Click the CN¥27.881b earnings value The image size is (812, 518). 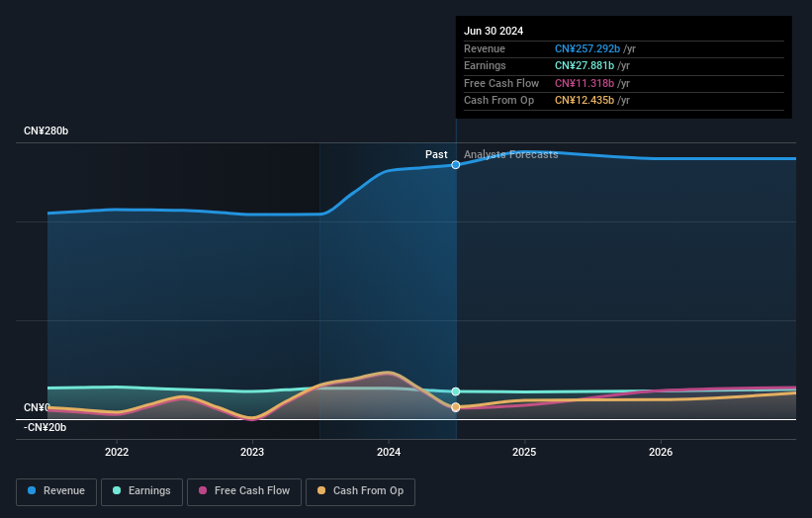pos(585,65)
